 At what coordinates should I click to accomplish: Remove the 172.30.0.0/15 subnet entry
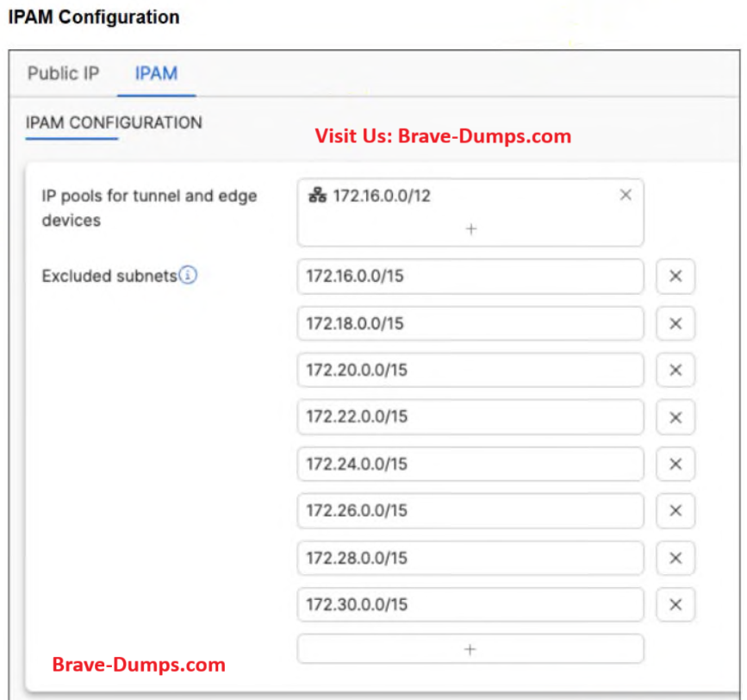675,604
